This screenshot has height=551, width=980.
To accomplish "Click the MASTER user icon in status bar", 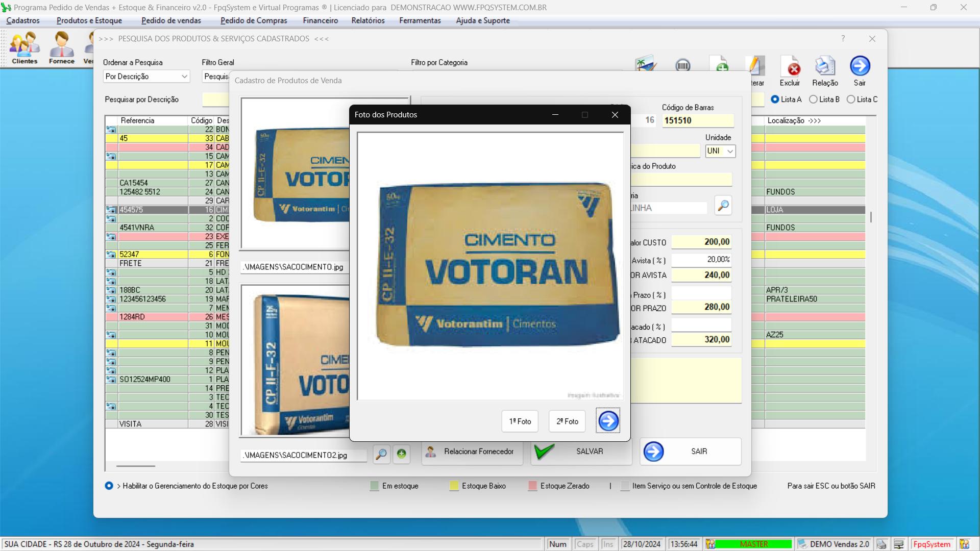I will click(710, 544).
